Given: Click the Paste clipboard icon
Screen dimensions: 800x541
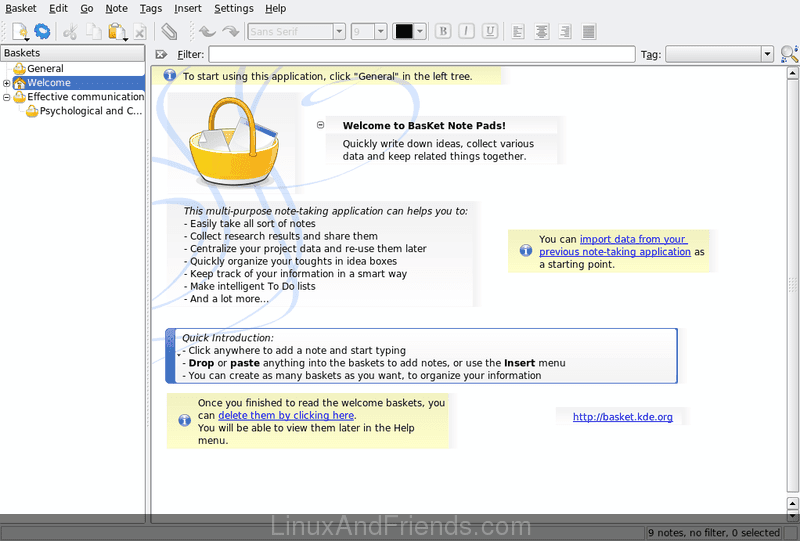Looking at the screenshot, I should tap(117, 32).
